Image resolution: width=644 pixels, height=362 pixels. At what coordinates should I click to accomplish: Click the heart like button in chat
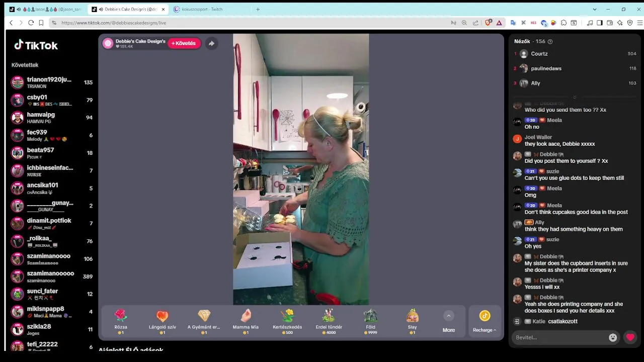point(630,337)
